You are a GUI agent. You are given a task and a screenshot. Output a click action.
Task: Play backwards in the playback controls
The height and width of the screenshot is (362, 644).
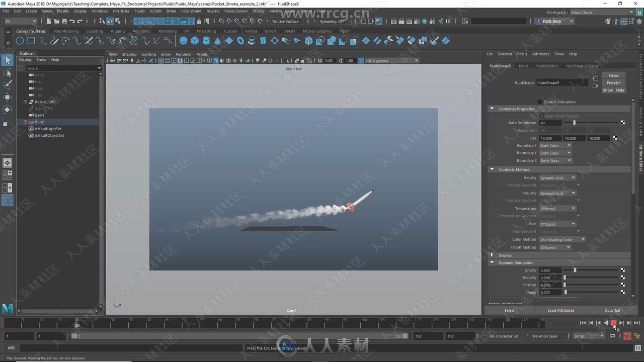pos(606,323)
